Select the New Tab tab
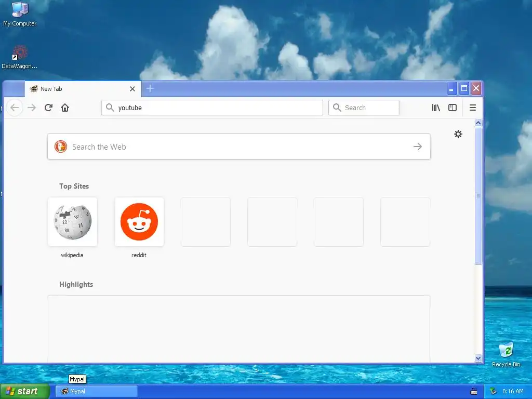Screen dimensions: 532x399 pyautogui.click(x=83, y=89)
